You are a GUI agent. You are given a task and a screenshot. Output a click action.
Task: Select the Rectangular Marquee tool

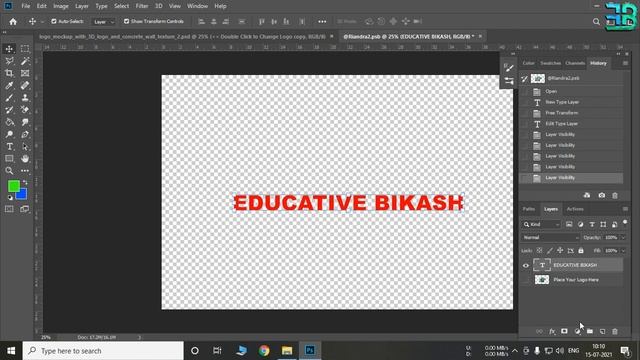click(x=25, y=49)
